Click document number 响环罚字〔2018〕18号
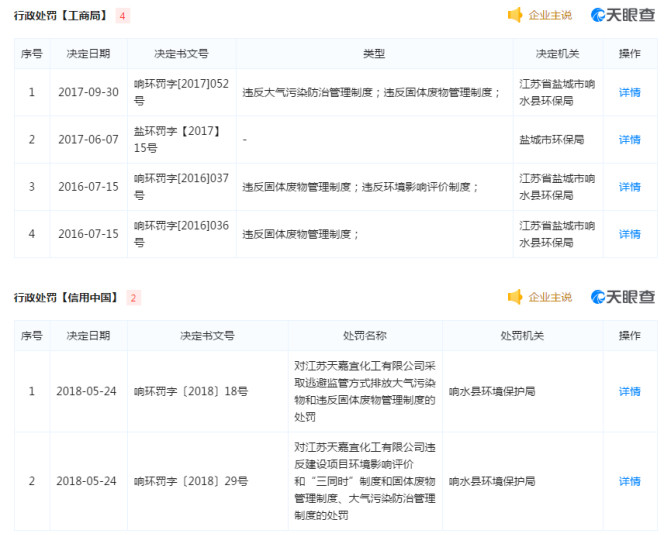This screenshot has width=664, height=535. pos(191,391)
